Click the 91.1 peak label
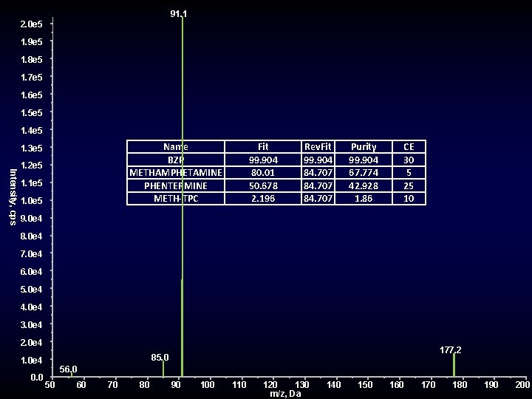 point(179,13)
